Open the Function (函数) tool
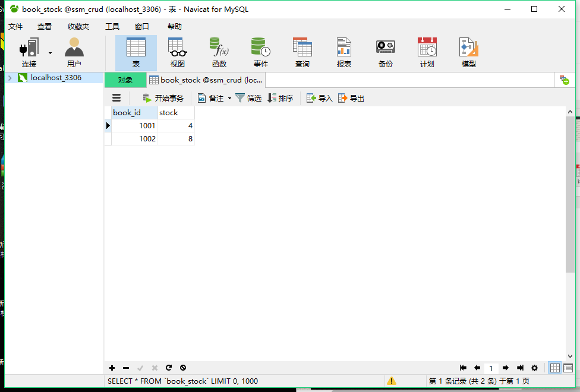The width and height of the screenshot is (580, 392). [x=219, y=52]
